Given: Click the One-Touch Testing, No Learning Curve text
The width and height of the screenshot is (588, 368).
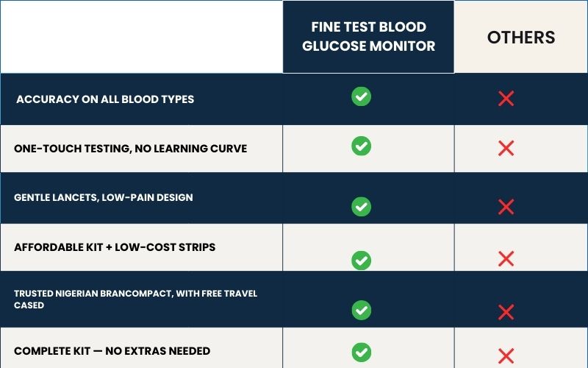Looking at the screenshot, I should [x=130, y=149].
